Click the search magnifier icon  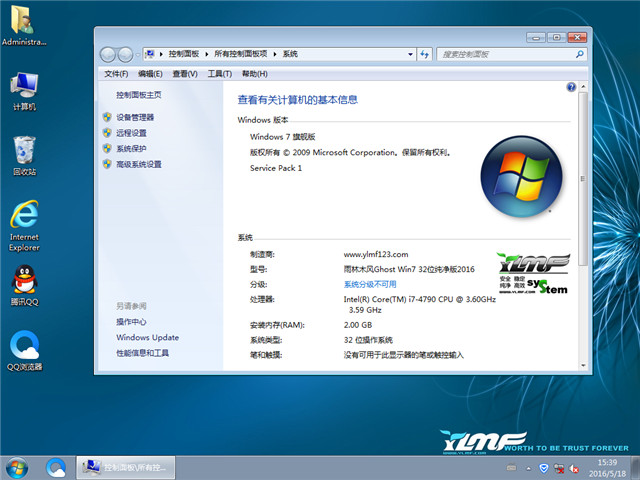coord(579,54)
